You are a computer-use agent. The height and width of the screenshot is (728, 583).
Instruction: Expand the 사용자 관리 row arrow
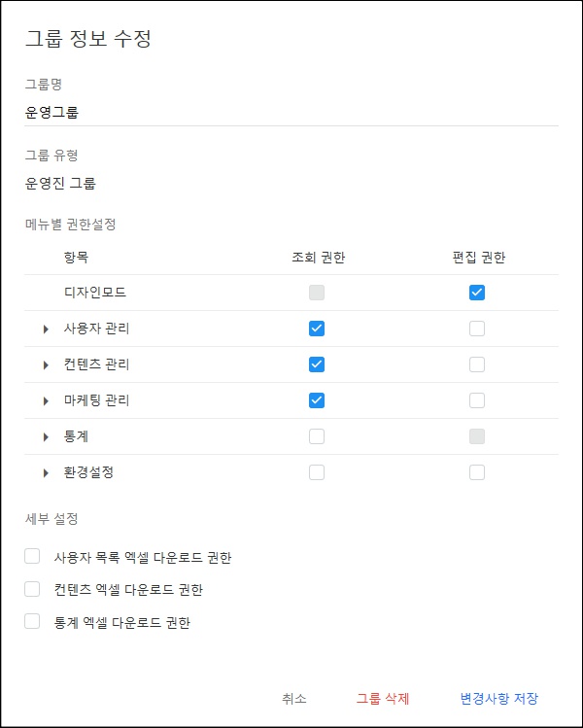tap(46, 329)
